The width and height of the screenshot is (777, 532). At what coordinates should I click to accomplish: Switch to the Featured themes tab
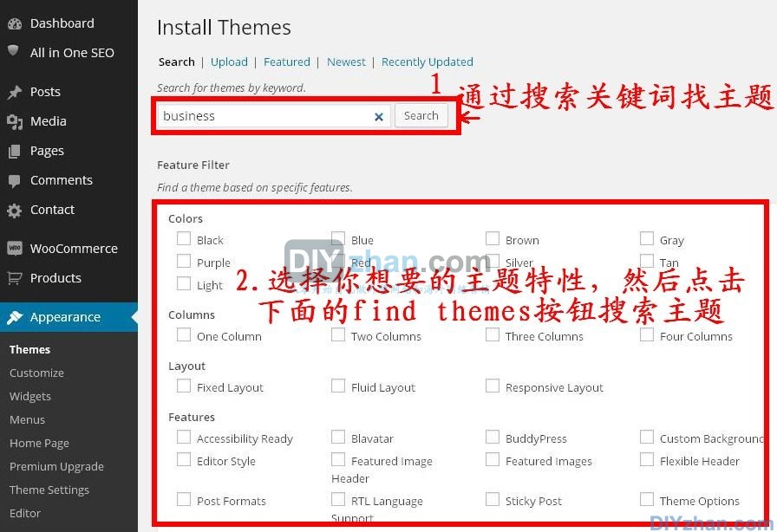pyautogui.click(x=287, y=62)
